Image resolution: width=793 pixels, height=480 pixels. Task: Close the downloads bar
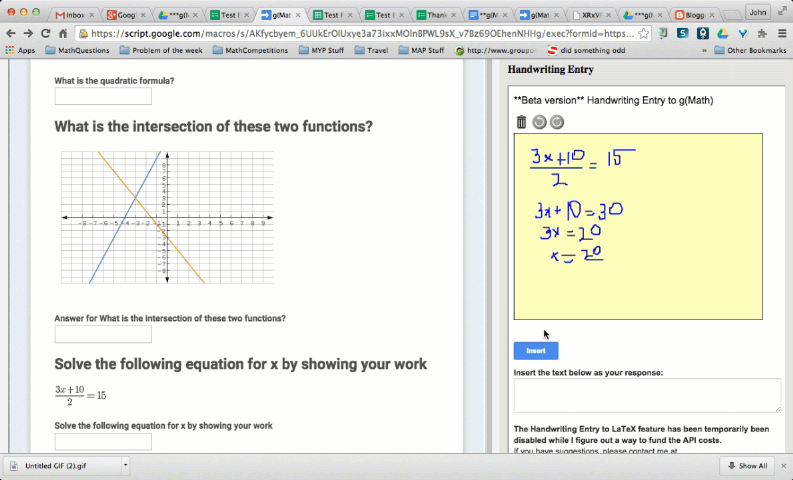click(784, 466)
